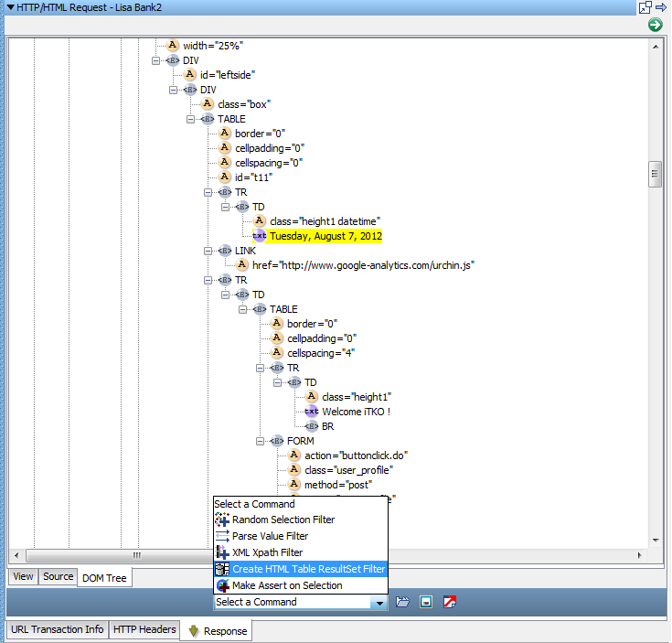Image resolution: width=672 pixels, height=643 pixels.
Task: Click the open folder icon in the command bar
Action: [x=402, y=602]
